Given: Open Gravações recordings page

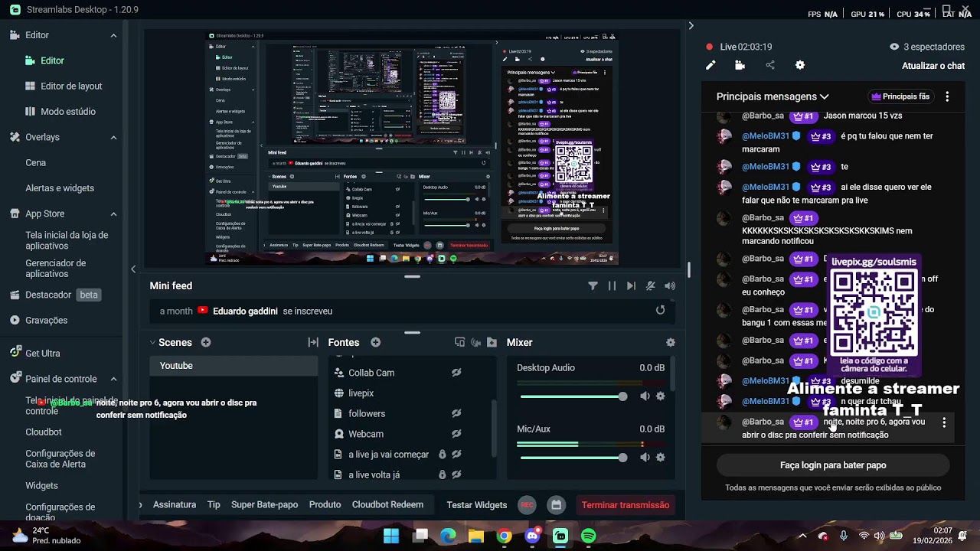Looking at the screenshot, I should (x=47, y=320).
